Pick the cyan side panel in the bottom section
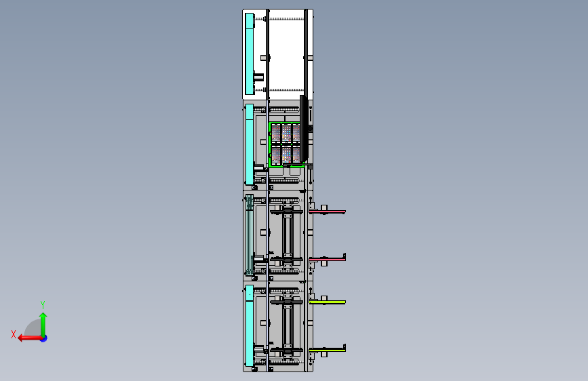 point(250,325)
